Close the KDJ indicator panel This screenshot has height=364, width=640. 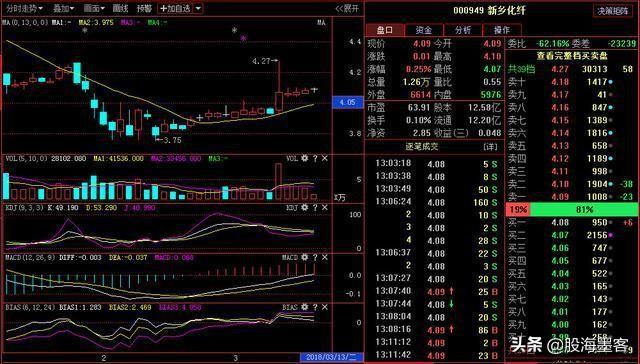(324, 207)
